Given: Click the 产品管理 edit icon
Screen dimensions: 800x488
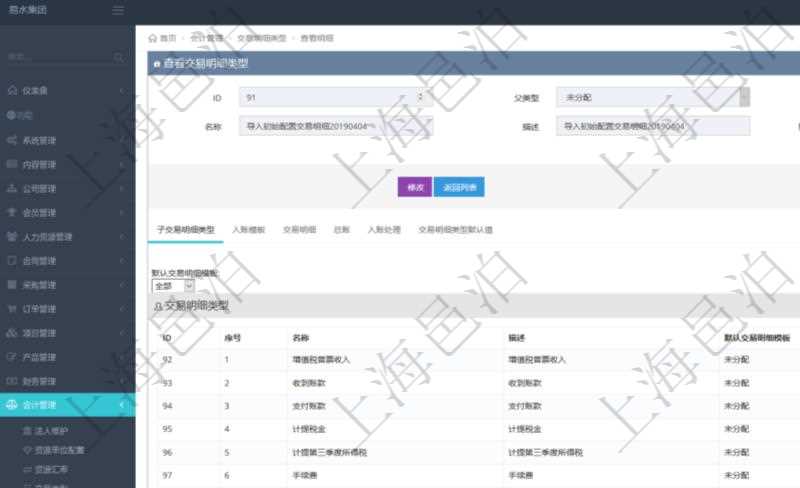Looking at the screenshot, I should pyautogui.click(x=12, y=357).
